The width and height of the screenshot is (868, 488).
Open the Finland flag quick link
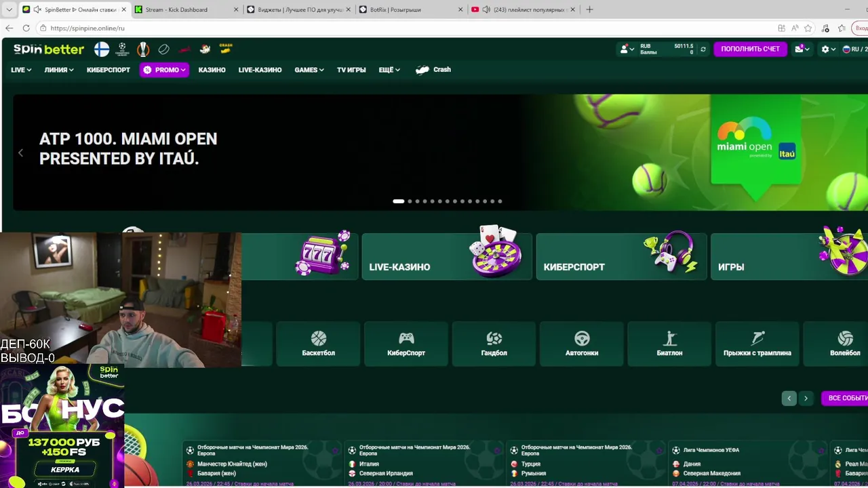click(x=102, y=49)
